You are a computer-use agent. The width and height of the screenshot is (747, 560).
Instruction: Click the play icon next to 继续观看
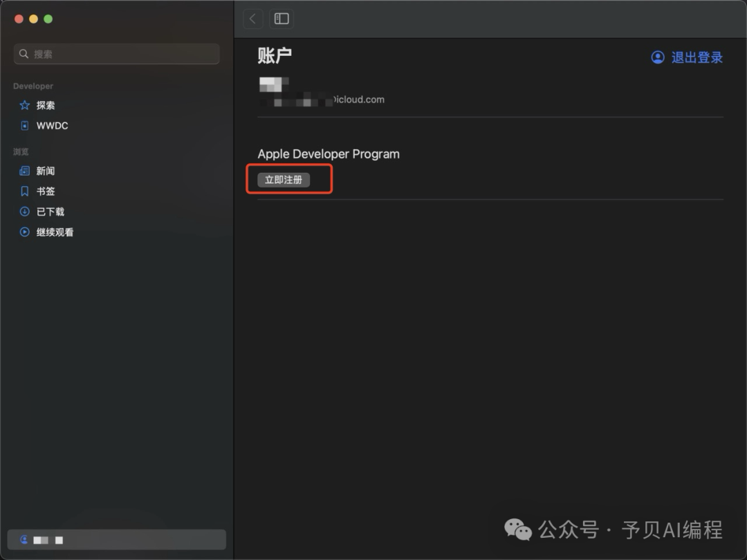pos(24,232)
